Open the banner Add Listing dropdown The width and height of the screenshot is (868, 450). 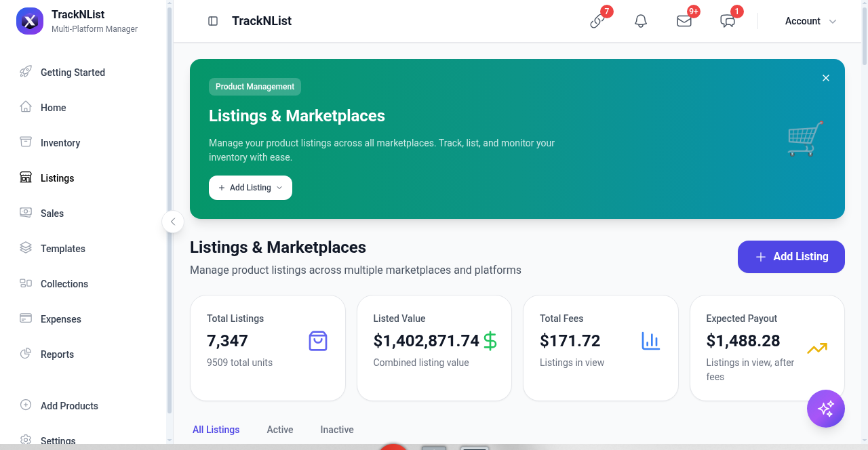(x=250, y=188)
